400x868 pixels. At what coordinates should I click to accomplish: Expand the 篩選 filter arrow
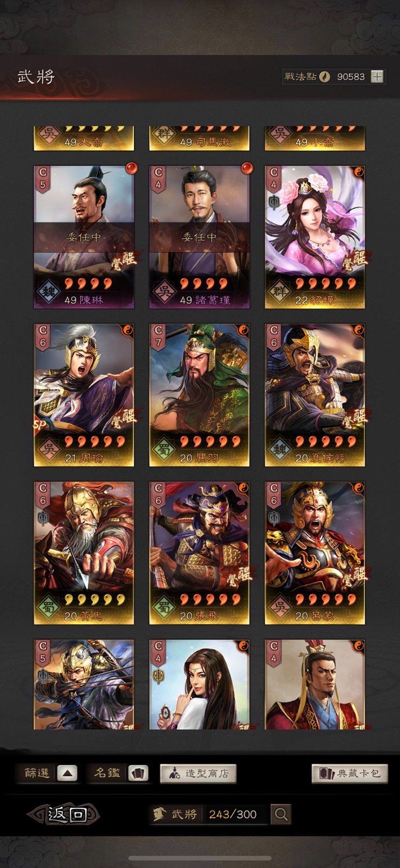(67, 773)
